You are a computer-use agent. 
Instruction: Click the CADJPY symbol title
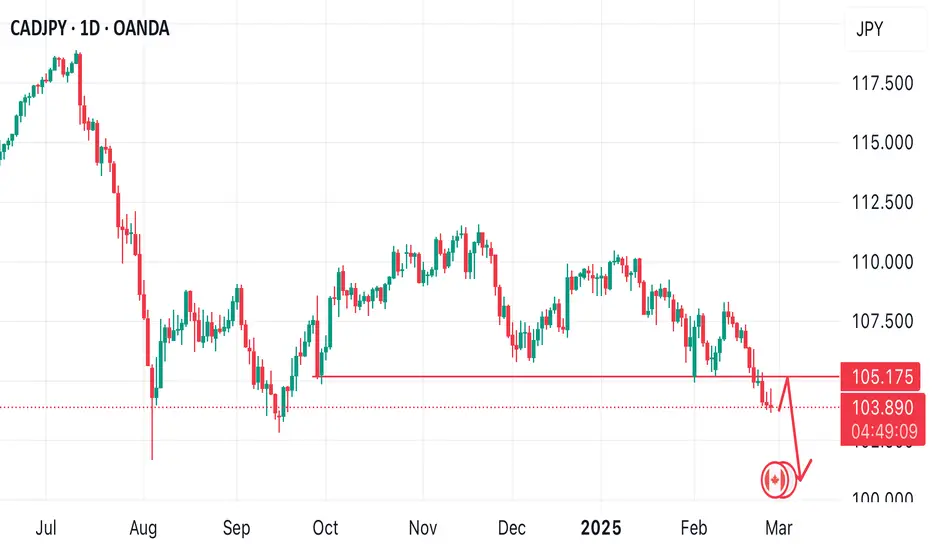(x=38, y=28)
